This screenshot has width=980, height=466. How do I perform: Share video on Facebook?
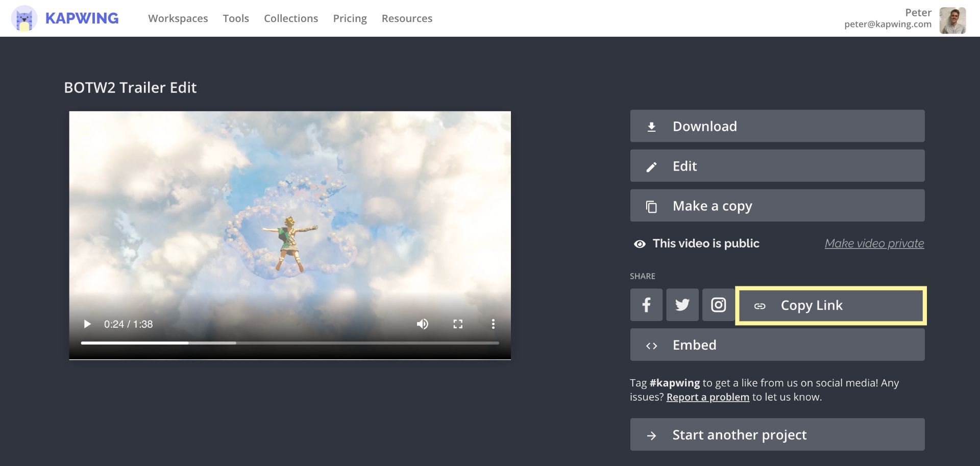point(646,305)
